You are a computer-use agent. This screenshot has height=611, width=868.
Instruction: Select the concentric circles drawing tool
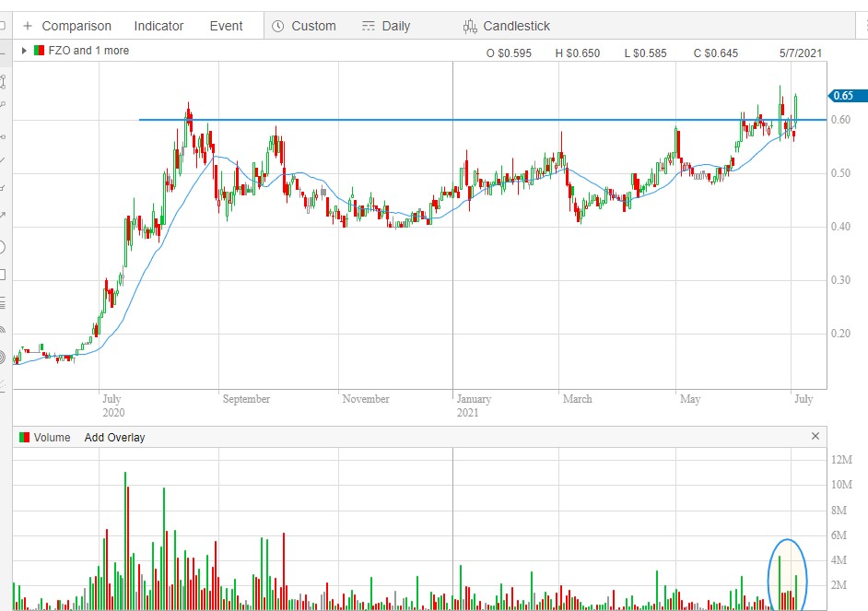[2, 358]
